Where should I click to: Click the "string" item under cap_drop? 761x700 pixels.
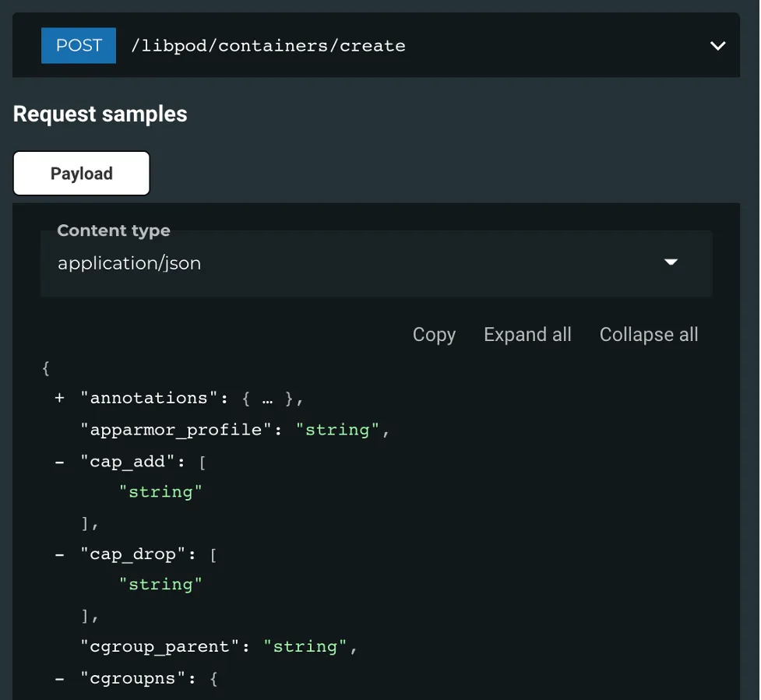[x=160, y=585]
